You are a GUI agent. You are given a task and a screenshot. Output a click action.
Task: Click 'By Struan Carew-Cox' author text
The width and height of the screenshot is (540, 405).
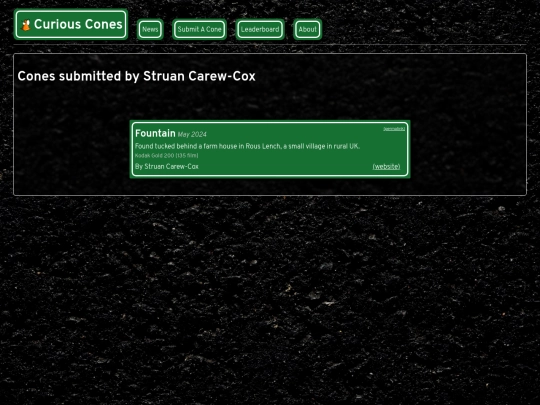(x=167, y=167)
